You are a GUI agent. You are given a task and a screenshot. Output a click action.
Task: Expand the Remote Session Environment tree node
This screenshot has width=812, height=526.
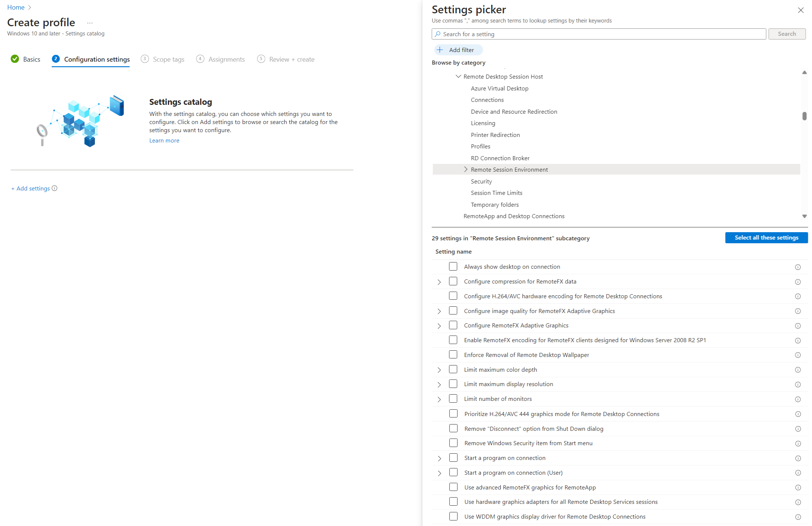point(466,169)
